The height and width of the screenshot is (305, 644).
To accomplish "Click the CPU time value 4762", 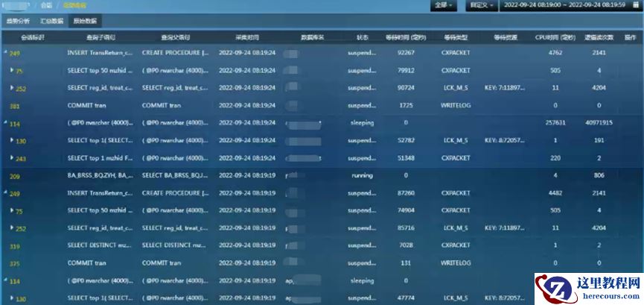I will click(x=555, y=53).
